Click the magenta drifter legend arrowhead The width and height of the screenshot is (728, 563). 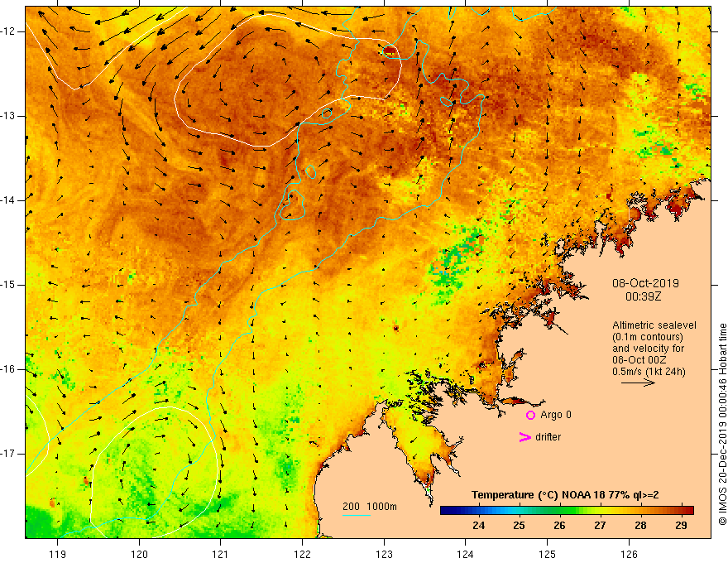point(524,437)
